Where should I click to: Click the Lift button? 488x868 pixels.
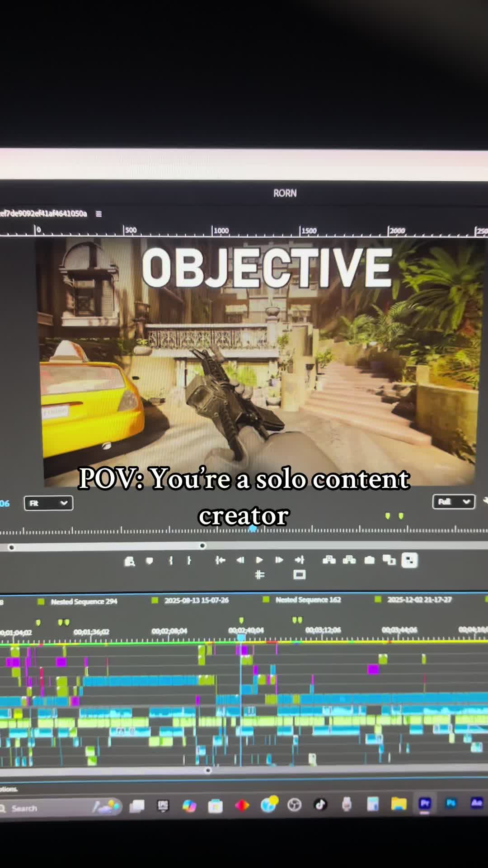point(329,560)
